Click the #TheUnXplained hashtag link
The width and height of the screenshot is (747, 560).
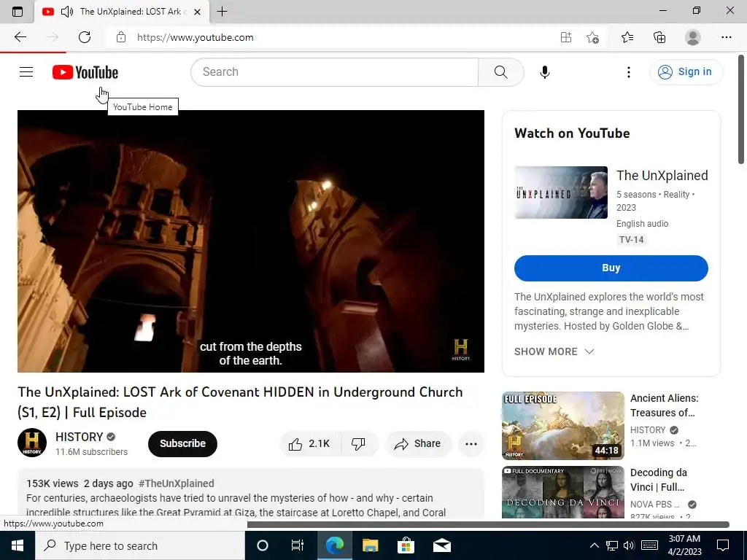pos(177,483)
